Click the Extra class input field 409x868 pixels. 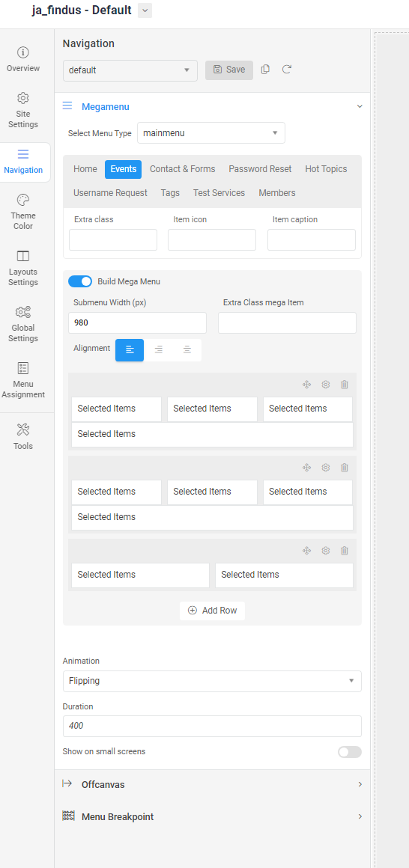coord(113,239)
